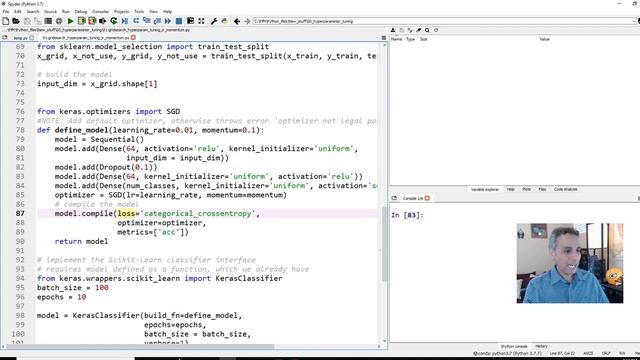Stop debugging with the blue square
640x360 pixels.
point(179,21)
